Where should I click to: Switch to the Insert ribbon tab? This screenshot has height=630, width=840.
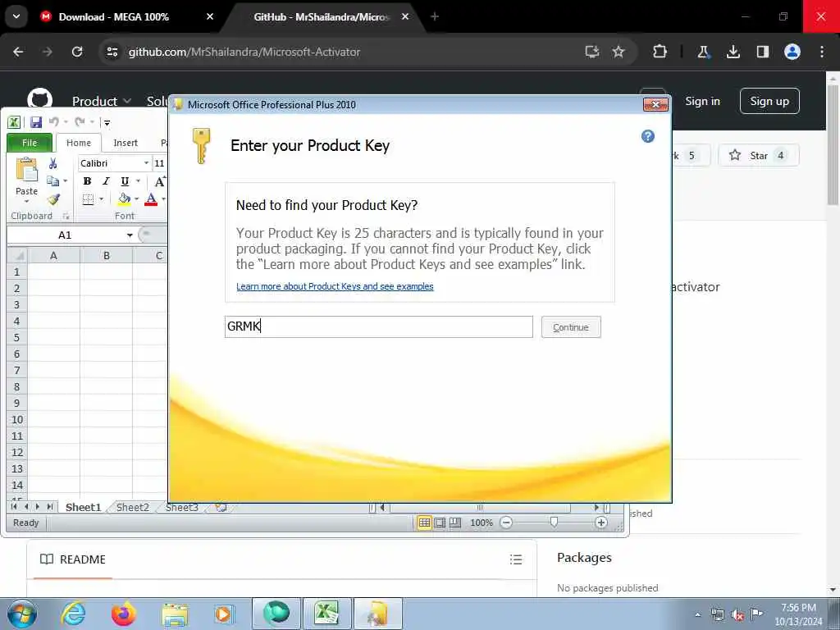126,143
